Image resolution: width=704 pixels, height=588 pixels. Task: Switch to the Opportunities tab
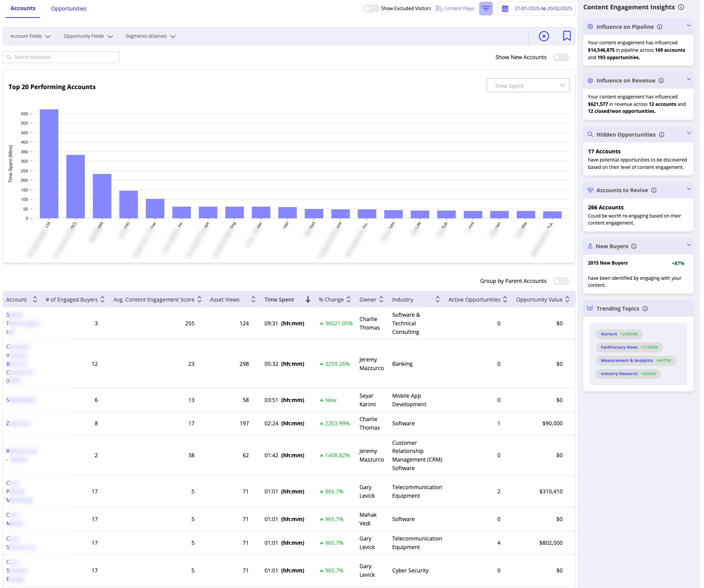click(x=69, y=9)
